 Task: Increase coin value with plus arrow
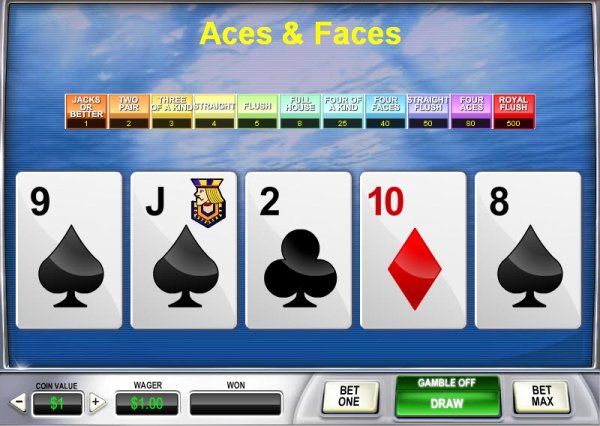97,403
